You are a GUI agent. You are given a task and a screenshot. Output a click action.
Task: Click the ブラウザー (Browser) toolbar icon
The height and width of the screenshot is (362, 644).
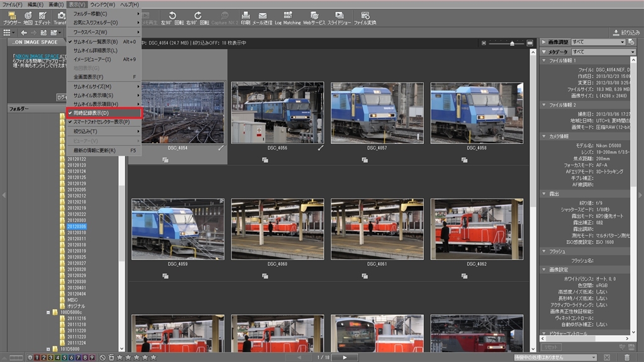11,17
